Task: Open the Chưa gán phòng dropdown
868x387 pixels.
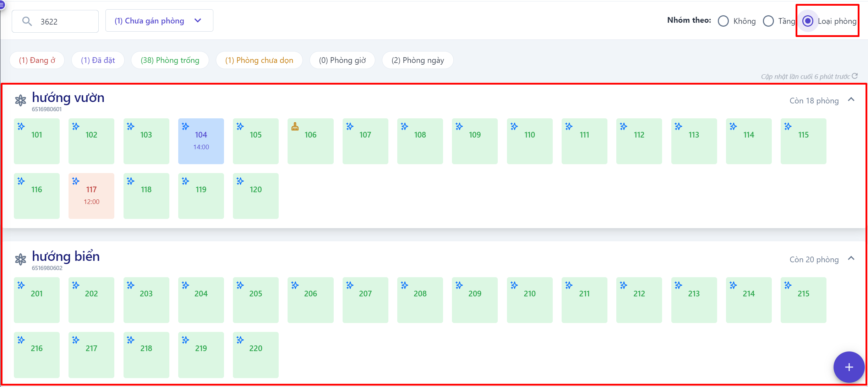Action: (x=159, y=21)
